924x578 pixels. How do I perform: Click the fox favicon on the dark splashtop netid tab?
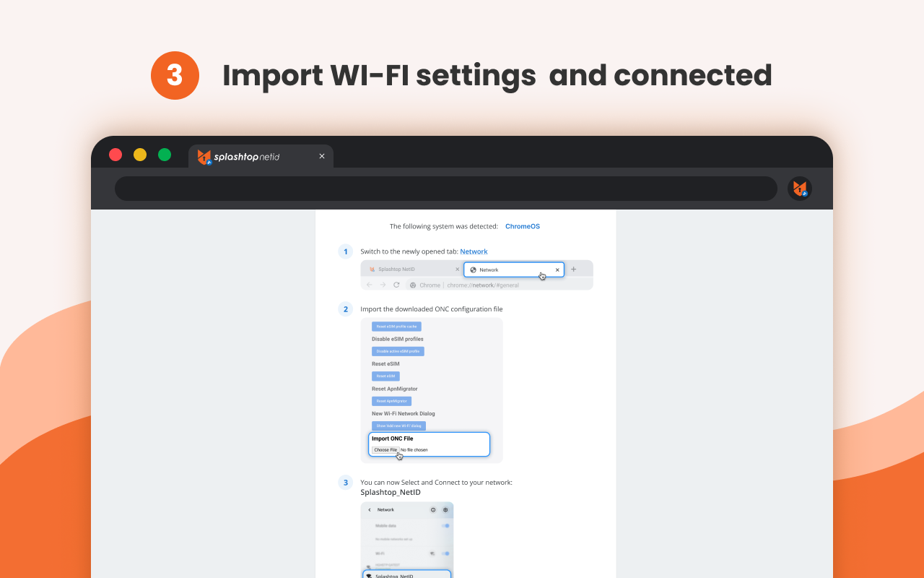[x=204, y=157]
